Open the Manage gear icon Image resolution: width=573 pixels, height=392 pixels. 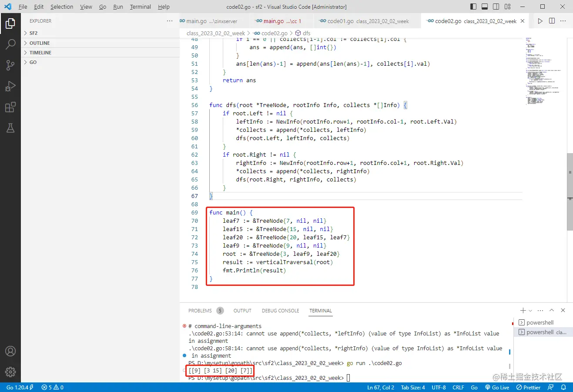pyautogui.click(x=10, y=372)
